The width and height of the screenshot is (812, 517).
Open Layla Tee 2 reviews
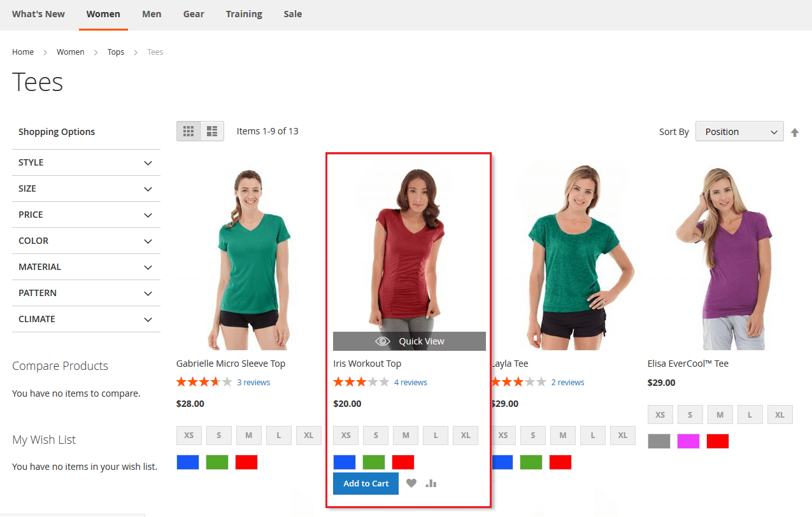coord(567,383)
